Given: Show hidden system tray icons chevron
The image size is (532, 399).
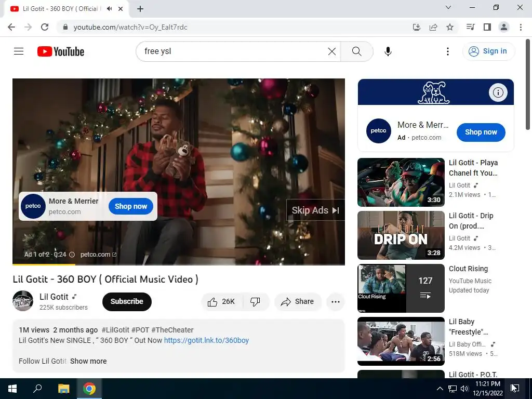Looking at the screenshot, I should tap(440, 389).
